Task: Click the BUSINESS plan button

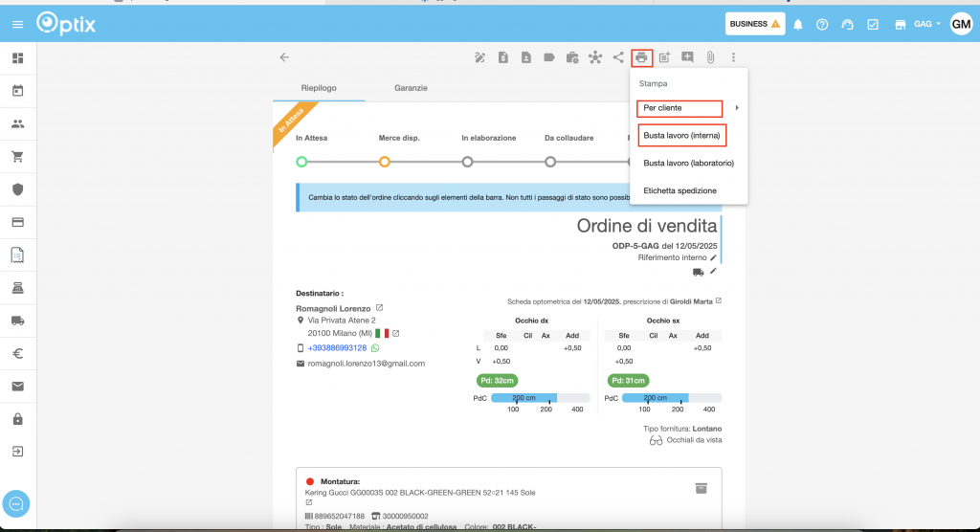Action: 755,24
